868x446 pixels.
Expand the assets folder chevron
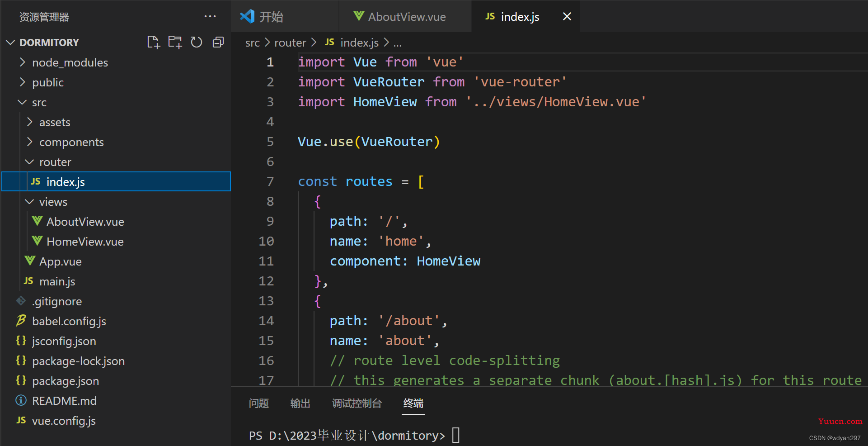(29, 122)
